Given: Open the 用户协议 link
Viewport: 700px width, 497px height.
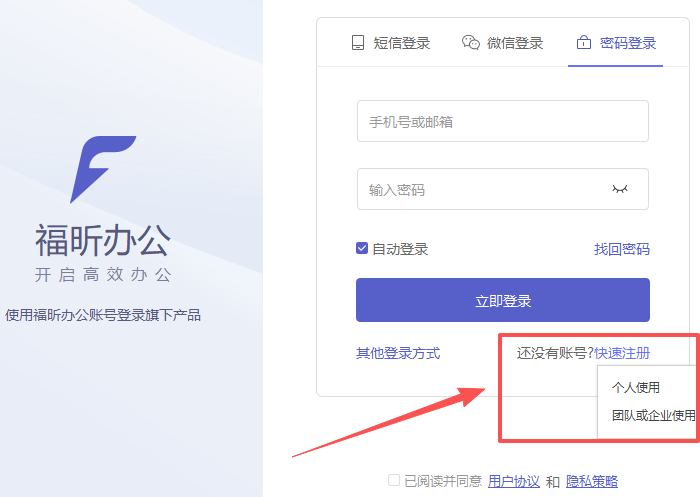Looking at the screenshot, I should pyautogui.click(x=513, y=481).
